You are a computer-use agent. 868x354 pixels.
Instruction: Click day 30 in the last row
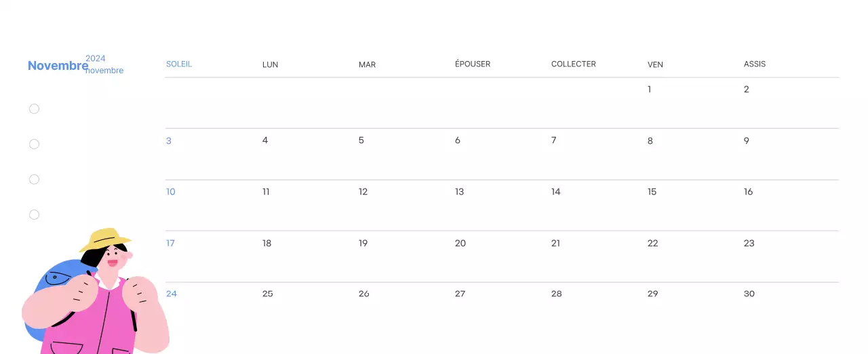(x=749, y=294)
